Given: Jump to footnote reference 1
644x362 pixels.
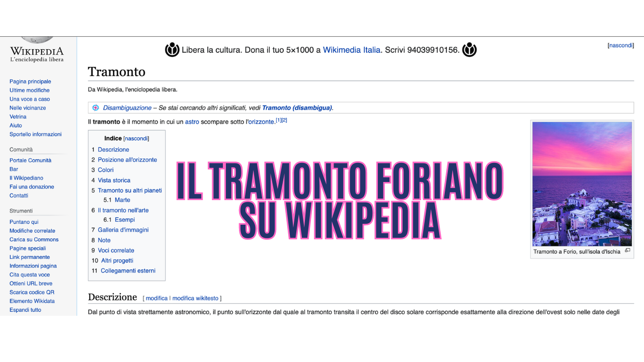Looking at the screenshot, I should coord(278,120).
